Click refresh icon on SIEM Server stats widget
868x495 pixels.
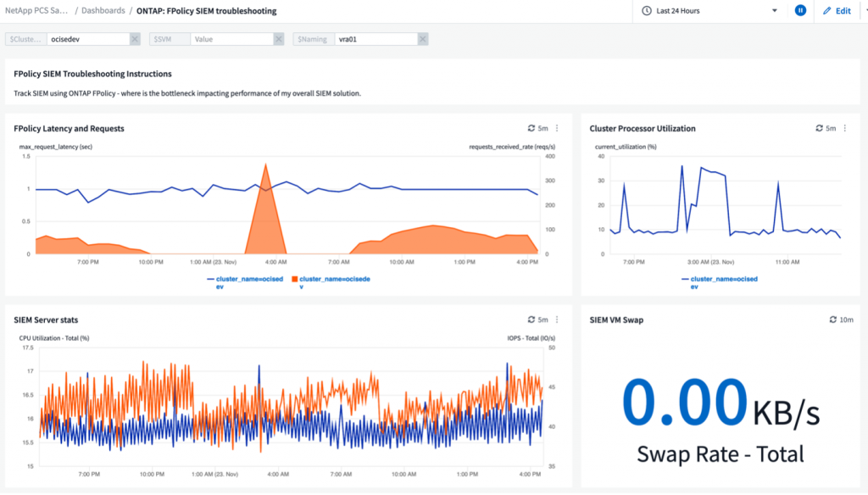[x=531, y=320]
